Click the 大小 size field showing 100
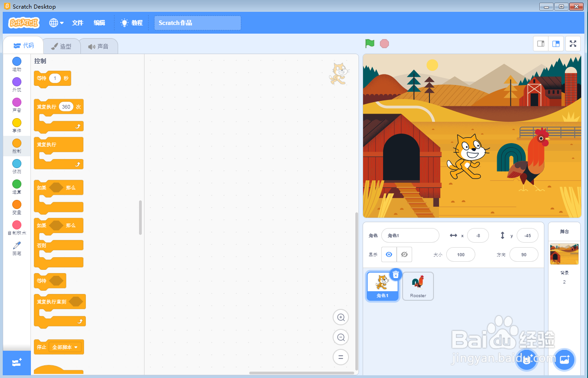Viewport: 588px width, 378px height. pyautogui.click(x=461, y=254)
